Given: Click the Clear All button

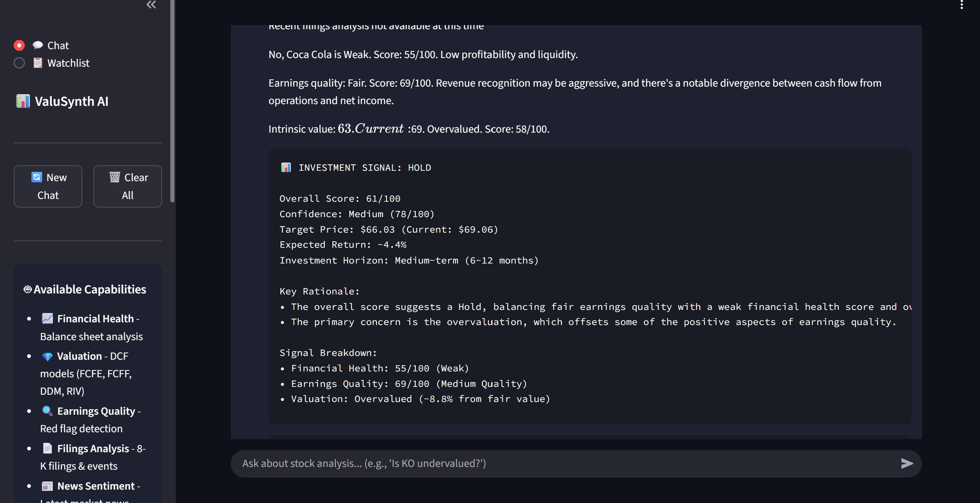Looking at the screenshot, I should 127,186.
